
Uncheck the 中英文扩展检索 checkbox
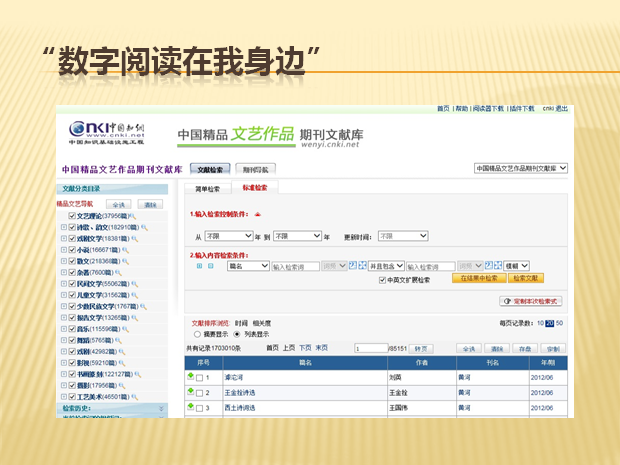tap(382, 280)
